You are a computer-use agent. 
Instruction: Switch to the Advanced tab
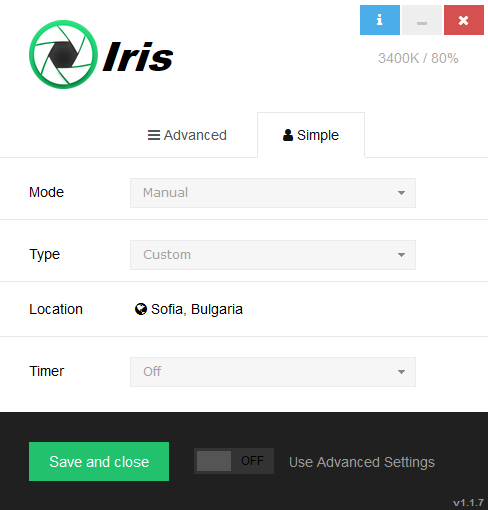[x=187, y=135]
